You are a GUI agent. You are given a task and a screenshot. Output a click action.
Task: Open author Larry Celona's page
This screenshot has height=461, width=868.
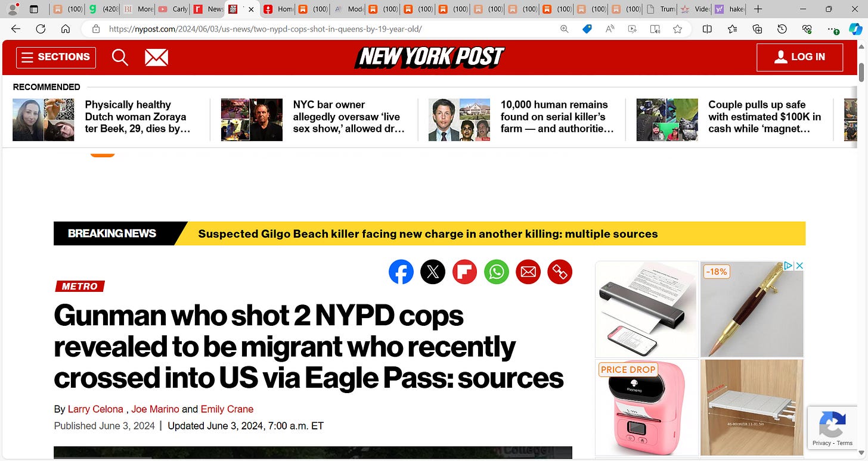coord(95,409)
